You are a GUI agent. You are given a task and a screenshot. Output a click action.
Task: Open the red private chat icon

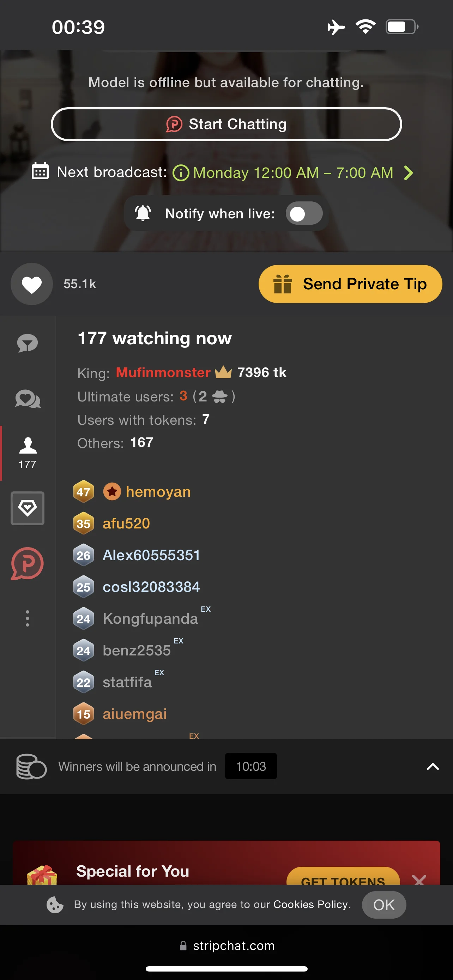tap(28, 563)
